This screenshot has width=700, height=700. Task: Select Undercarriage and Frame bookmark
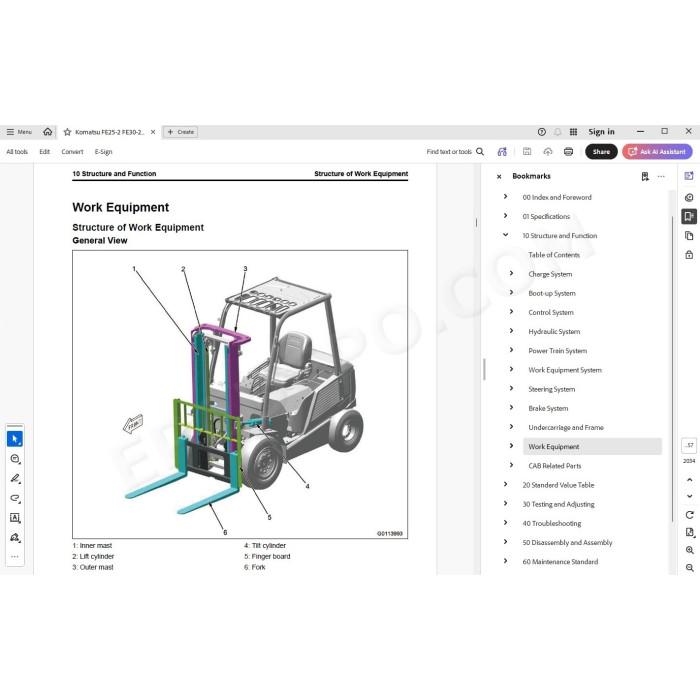coord(566,428)
